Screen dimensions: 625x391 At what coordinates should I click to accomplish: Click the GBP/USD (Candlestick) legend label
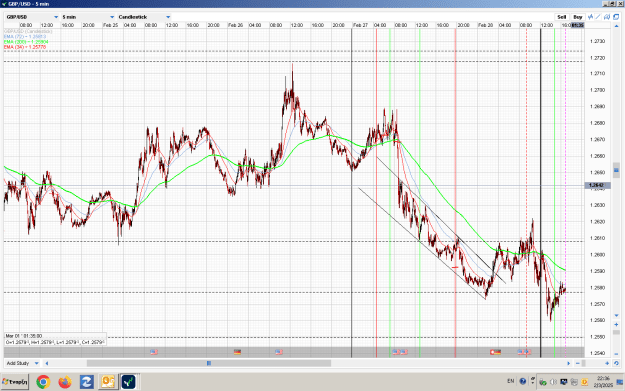click(28, 31)
